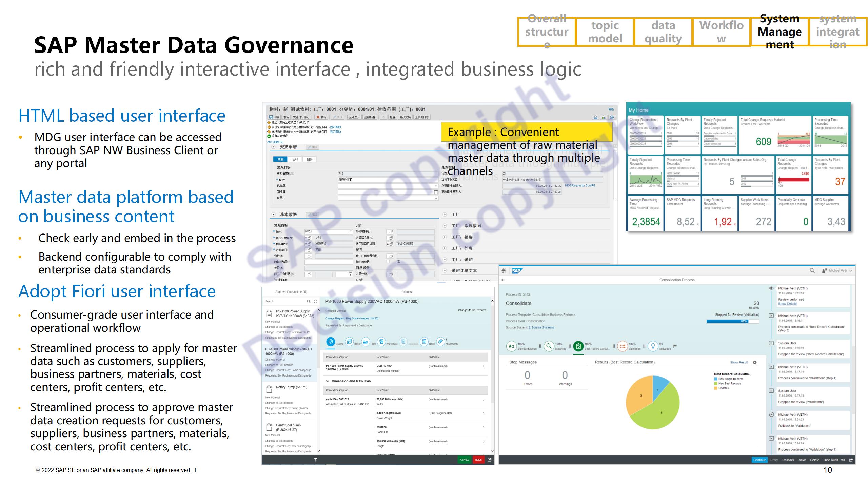Image resolution: width=868 pixels, height=488 pixels.
Task: Select the Rotary Pump ($1371) request item
Action: point(290,400)
